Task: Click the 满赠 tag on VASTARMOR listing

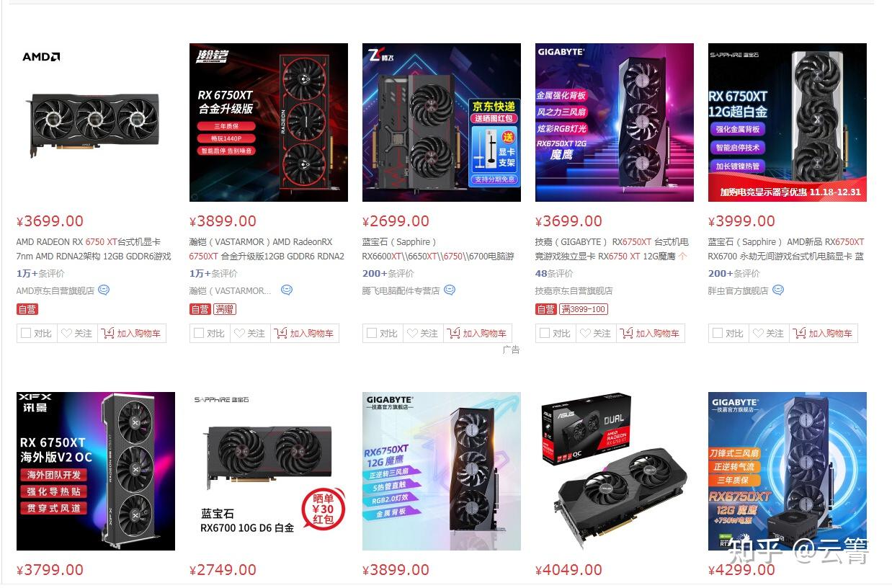Action: pos(225,309)
